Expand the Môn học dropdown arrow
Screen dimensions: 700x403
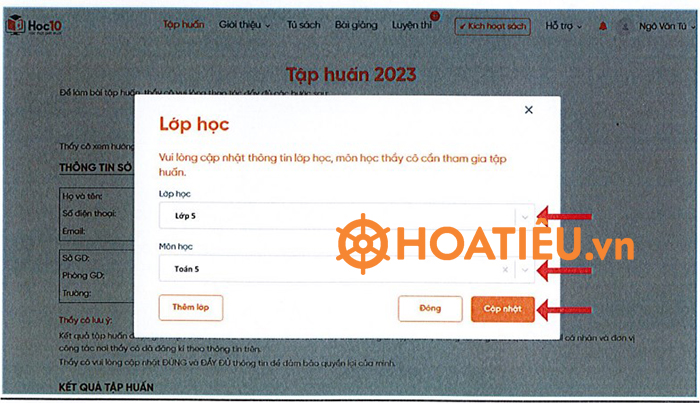point(525,269)
